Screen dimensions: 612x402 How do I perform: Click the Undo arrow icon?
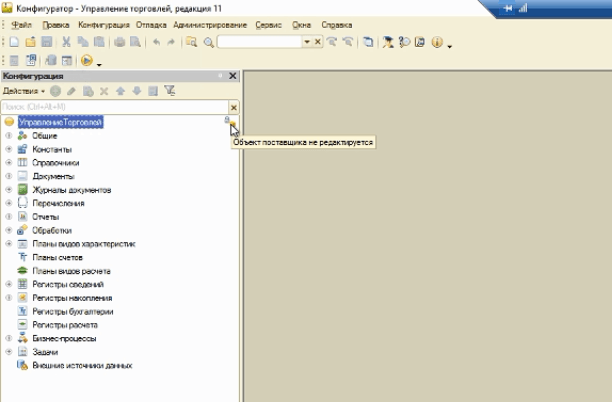[x=157, y=42]
